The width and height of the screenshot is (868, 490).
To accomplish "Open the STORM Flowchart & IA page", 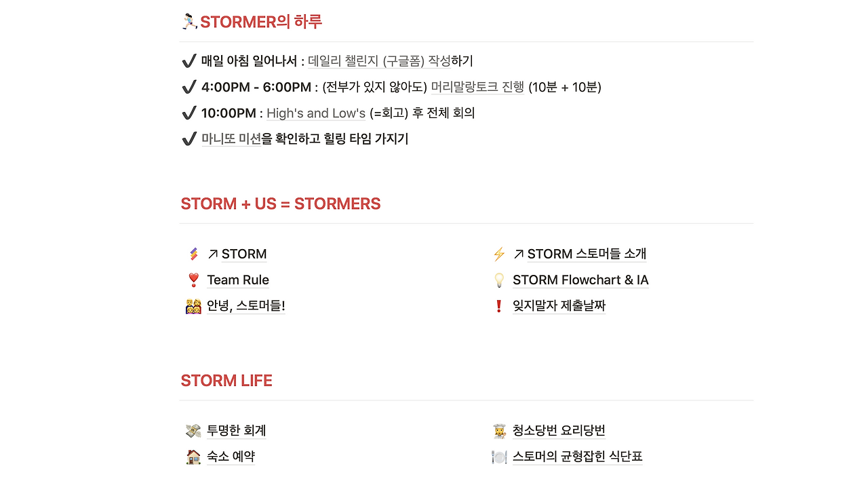I will (580, 280).
